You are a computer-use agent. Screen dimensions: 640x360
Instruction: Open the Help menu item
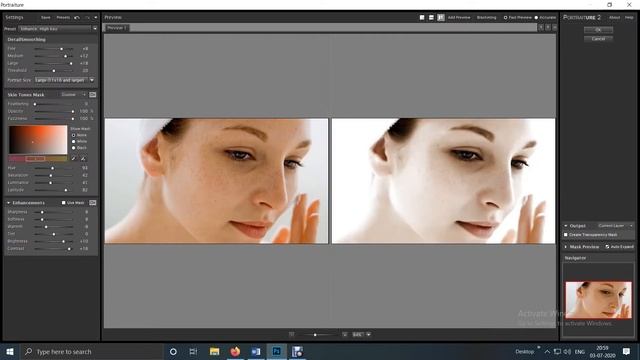[629, 18]
